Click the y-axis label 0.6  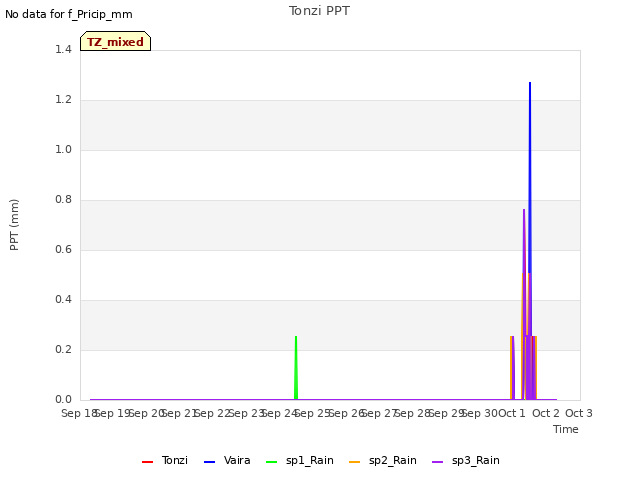pos(63,249)
